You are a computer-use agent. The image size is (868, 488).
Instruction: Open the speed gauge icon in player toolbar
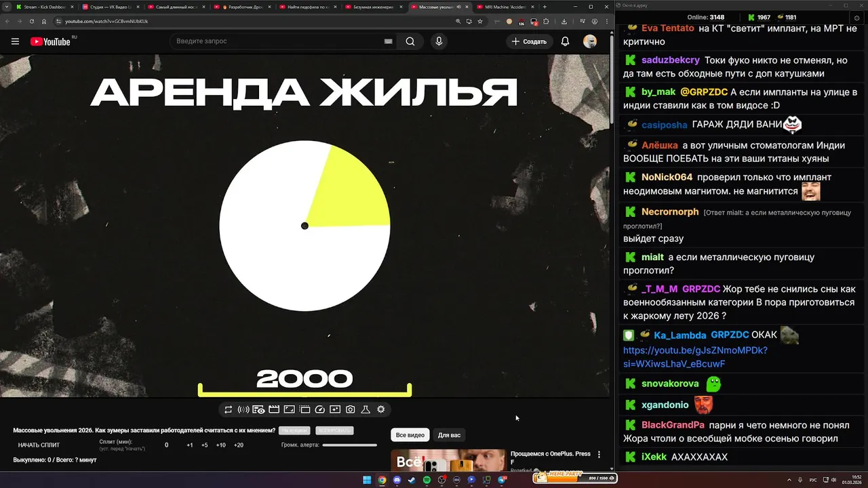320,409
